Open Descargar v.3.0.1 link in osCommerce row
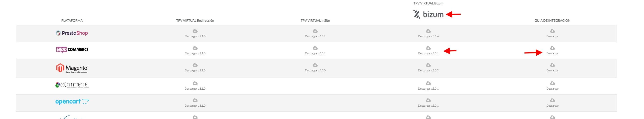Screen dimensions: 644x119 click(x=428, y=89)
